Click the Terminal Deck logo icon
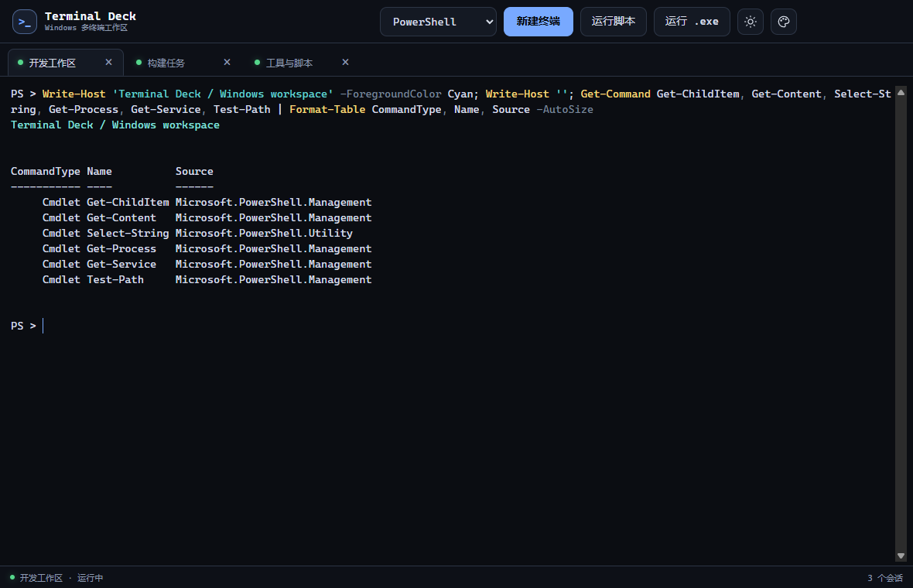The width and height of the screenshot is (913, 588). pyautogui.click(x=25, y=22)
